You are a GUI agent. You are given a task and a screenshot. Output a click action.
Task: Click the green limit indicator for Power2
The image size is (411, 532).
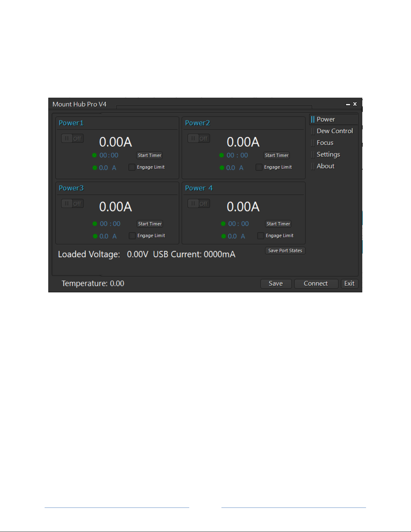(222, 168)
